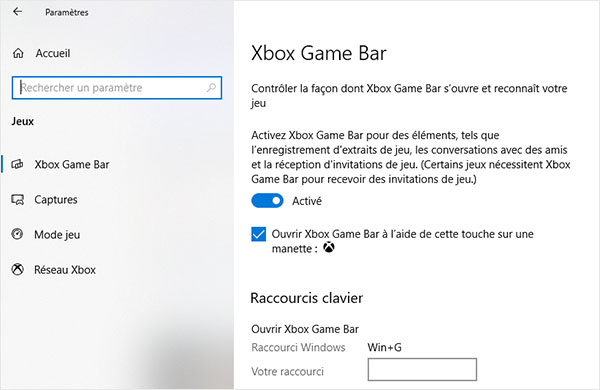
Task: Click the Paramètres window title
Action: [x=67, y=12]
